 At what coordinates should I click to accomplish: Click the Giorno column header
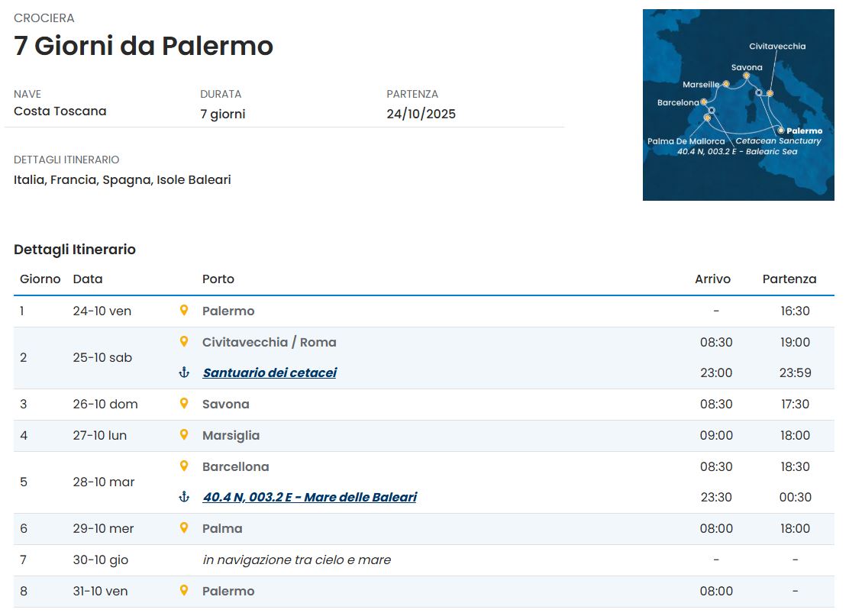pos(40,279)
